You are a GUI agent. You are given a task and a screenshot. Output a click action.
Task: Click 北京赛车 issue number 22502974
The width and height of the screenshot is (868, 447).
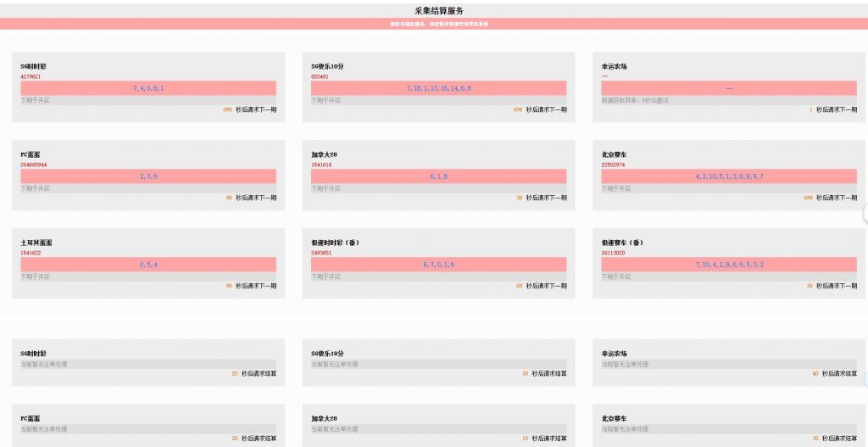614,165
